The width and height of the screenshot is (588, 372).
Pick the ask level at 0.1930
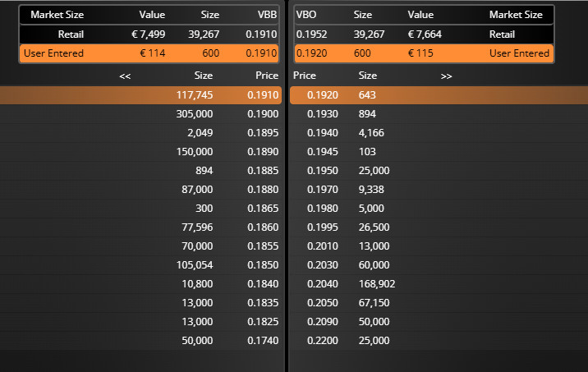[x=439, y=114]
